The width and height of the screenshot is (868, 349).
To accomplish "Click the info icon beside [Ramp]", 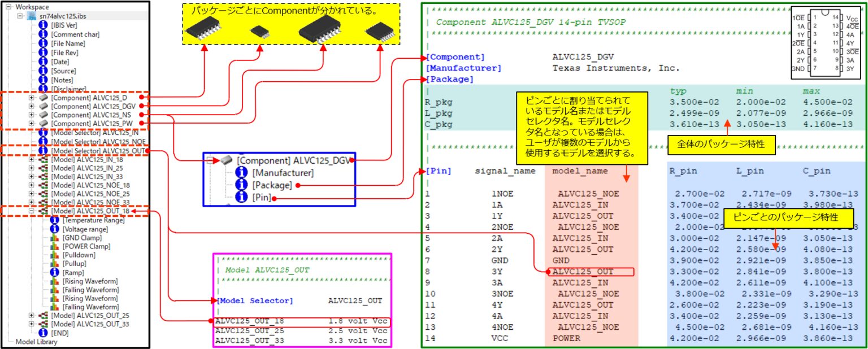I will pos(55,272).
